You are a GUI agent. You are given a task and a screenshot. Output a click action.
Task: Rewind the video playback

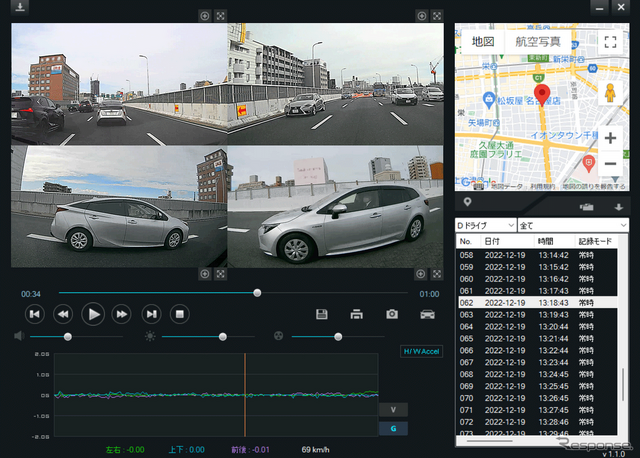tap(63, 314)
